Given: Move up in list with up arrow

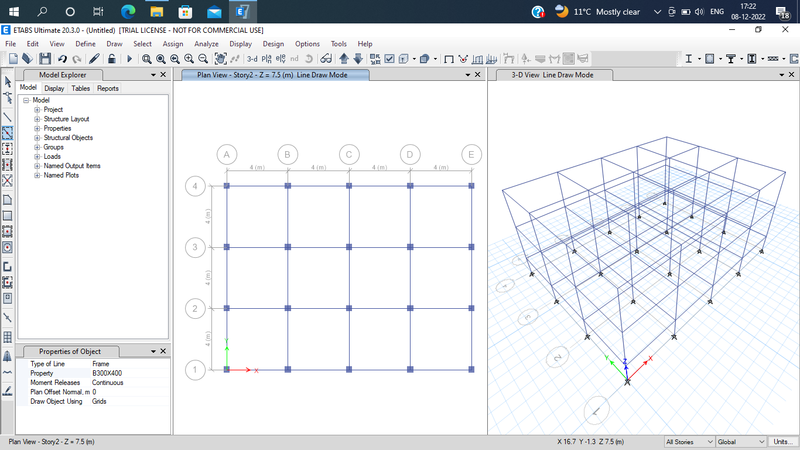Looking at the screenshot, I should tap(344, 59).
